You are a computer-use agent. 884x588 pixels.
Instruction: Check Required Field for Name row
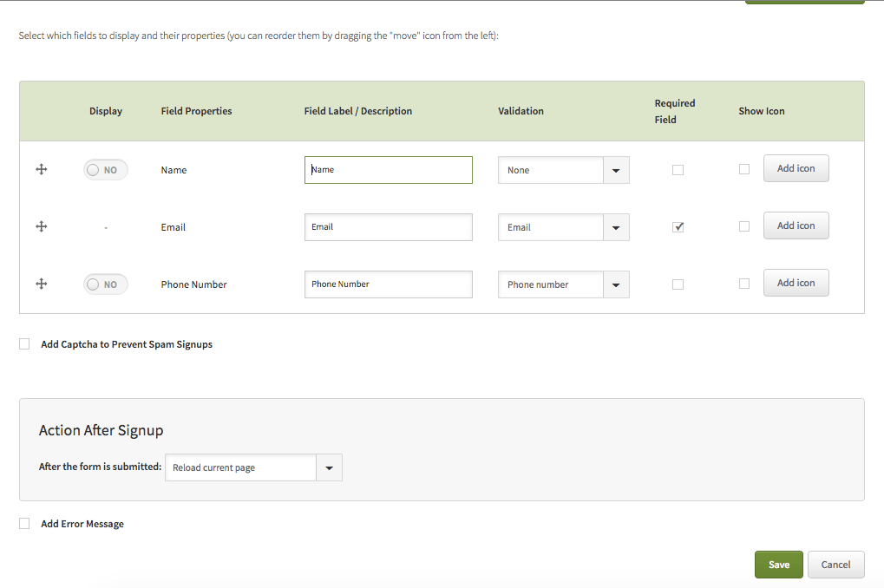pos(678,170)
